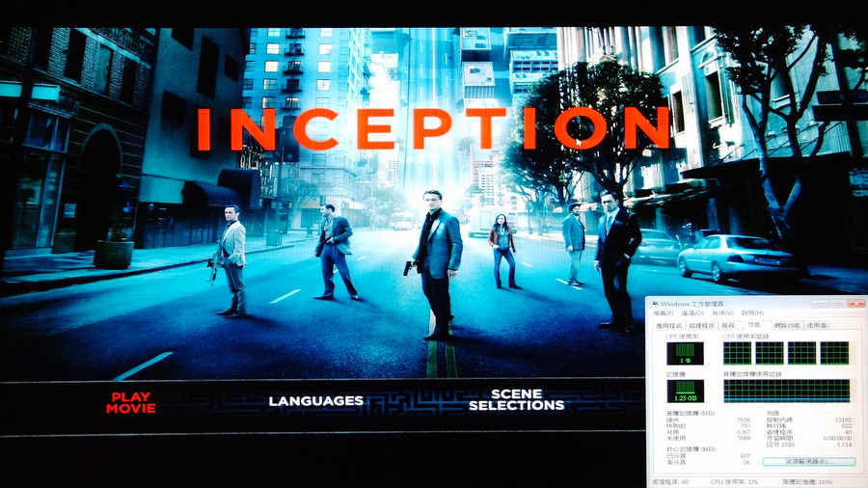Switch to the 處理程序 tab
Image resolution: width=868 pixels, height=488 pixels.
[701, 325]
